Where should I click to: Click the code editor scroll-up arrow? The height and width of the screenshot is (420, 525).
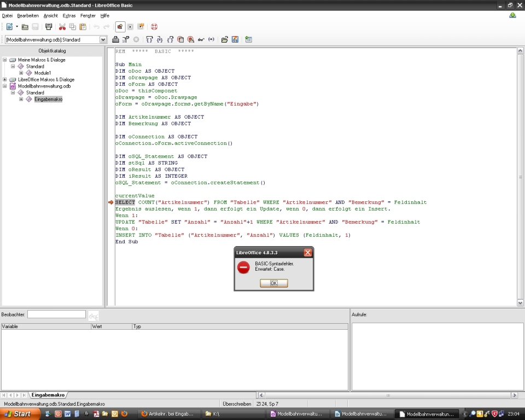[x=520, y=51]
